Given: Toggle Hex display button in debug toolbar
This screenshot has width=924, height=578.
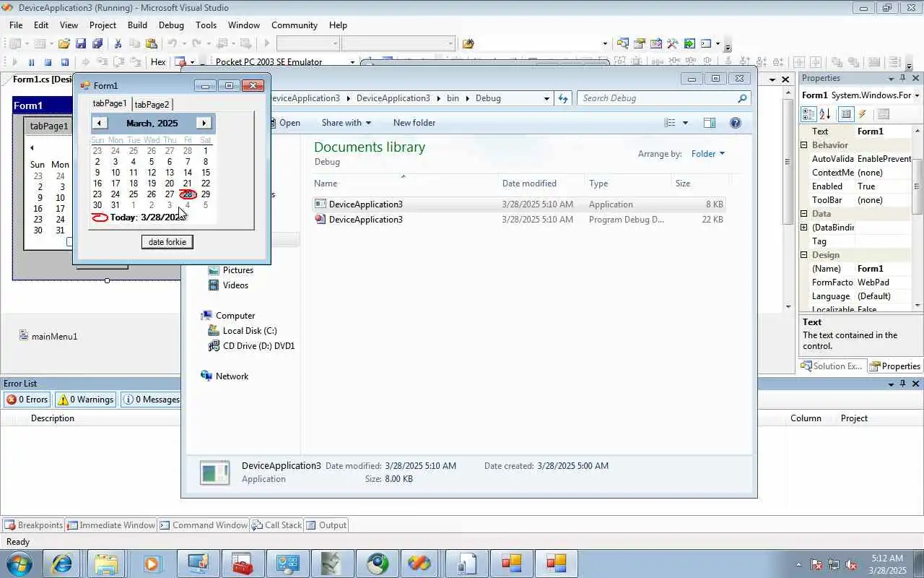Looking at the screenshot, I should coord(158,62).
